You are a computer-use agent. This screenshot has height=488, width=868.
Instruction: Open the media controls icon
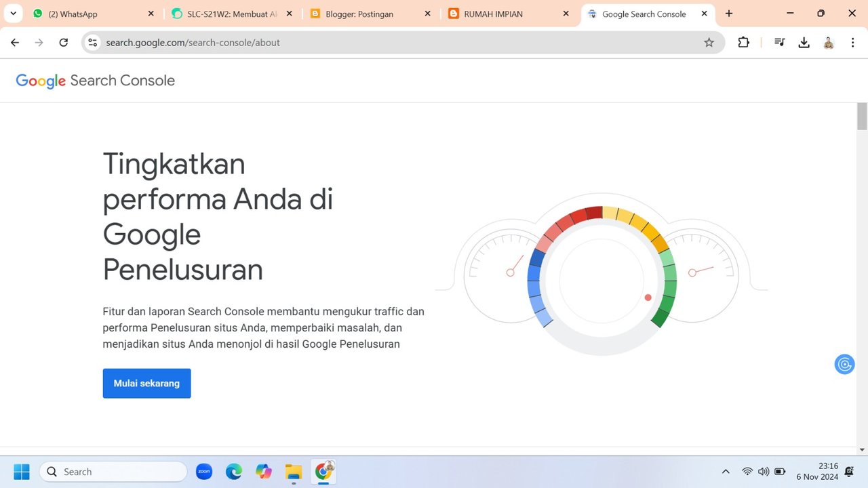[x=780, y=43]
